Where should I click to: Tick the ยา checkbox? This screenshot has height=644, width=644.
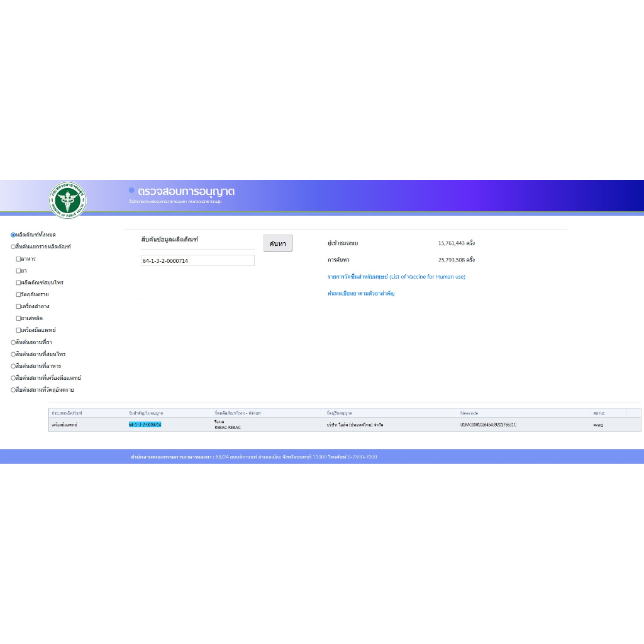19,270
